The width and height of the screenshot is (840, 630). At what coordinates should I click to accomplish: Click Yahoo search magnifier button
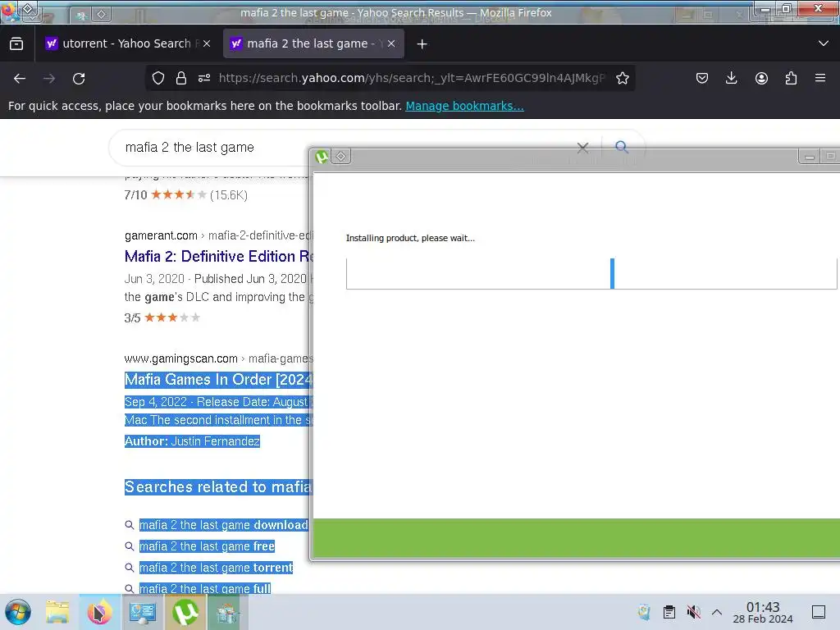click(x=622, y=147)
